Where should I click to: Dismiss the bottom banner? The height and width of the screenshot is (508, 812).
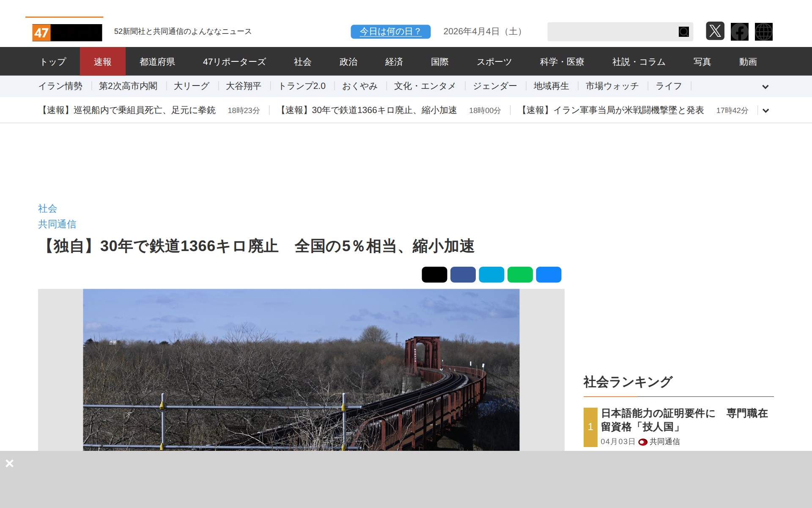coord(10,463)
